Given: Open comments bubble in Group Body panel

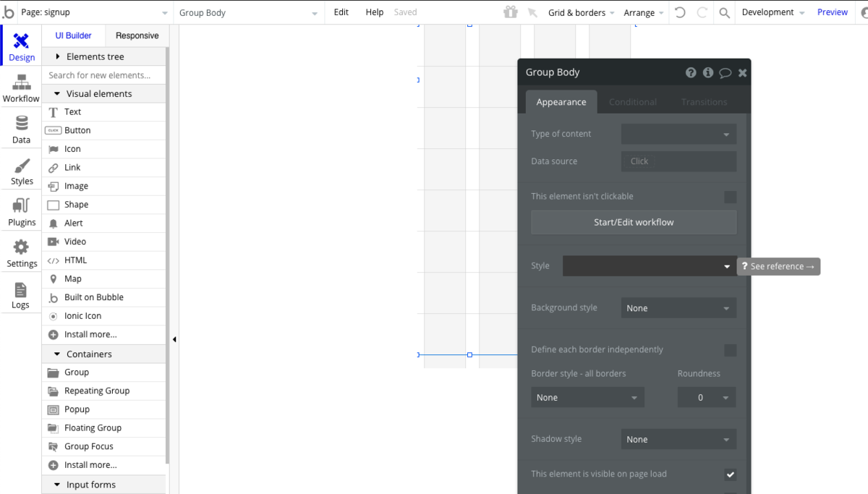Looking at the screenshot, I should click(726, 72).
